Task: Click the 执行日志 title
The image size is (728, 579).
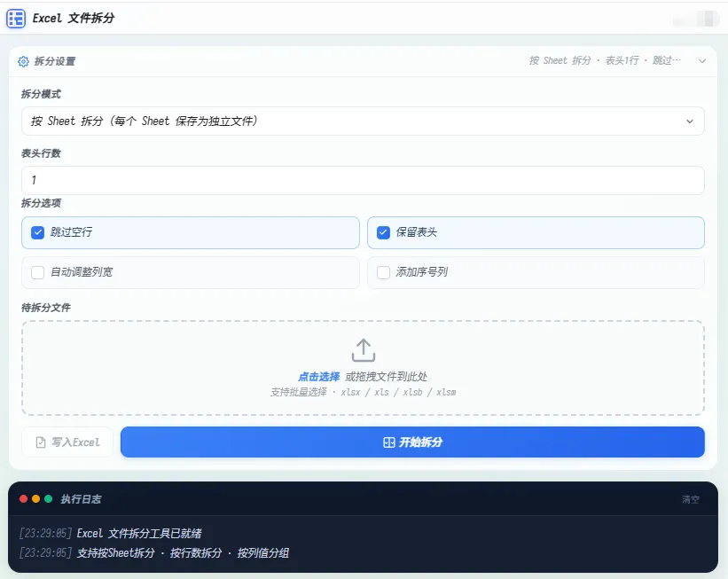Action: (81, 499)
